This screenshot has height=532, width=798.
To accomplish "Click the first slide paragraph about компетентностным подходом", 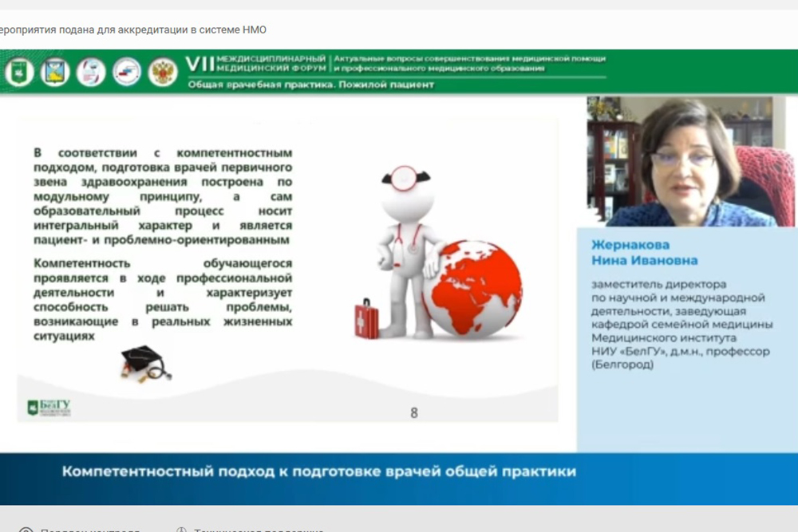I will 163,195.
